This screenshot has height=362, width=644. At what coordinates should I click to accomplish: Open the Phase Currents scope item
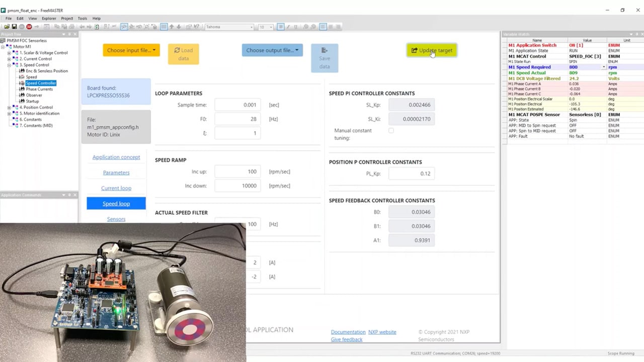[x=39, y=89]
